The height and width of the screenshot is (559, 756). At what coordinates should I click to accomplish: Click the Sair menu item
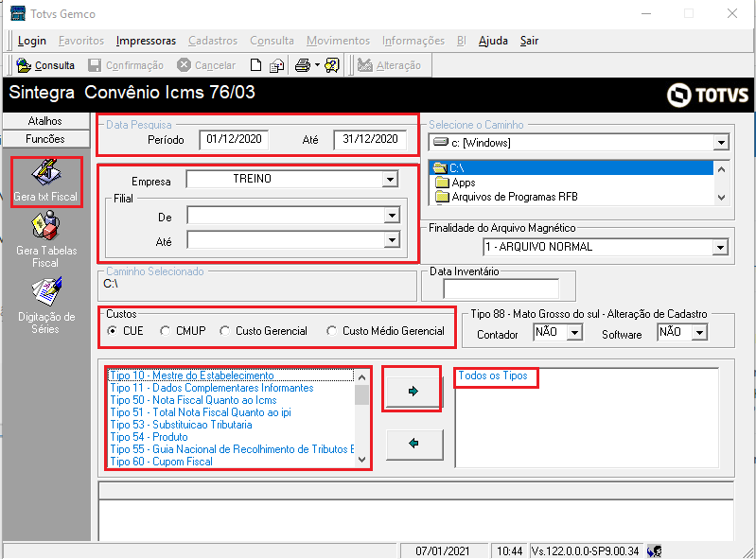coord(530,41)
